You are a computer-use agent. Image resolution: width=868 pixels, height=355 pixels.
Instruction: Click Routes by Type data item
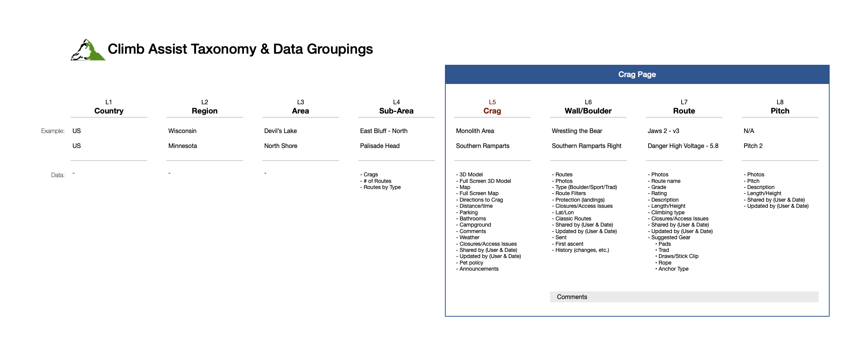(x=380, y=187)
